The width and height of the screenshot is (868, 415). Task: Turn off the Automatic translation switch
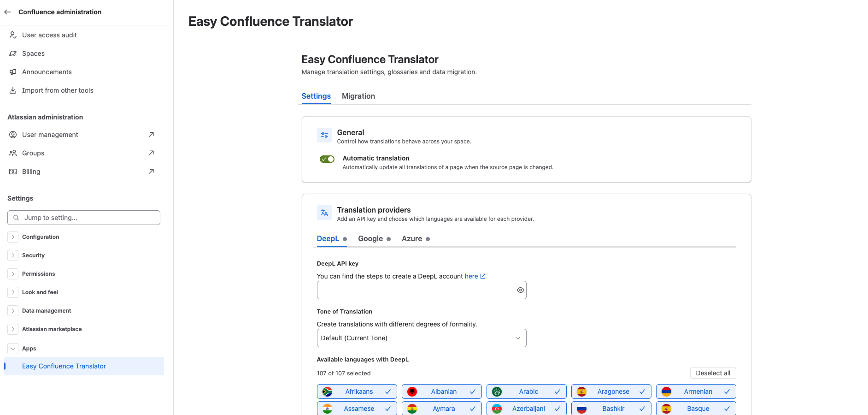(x=327, y=159)
